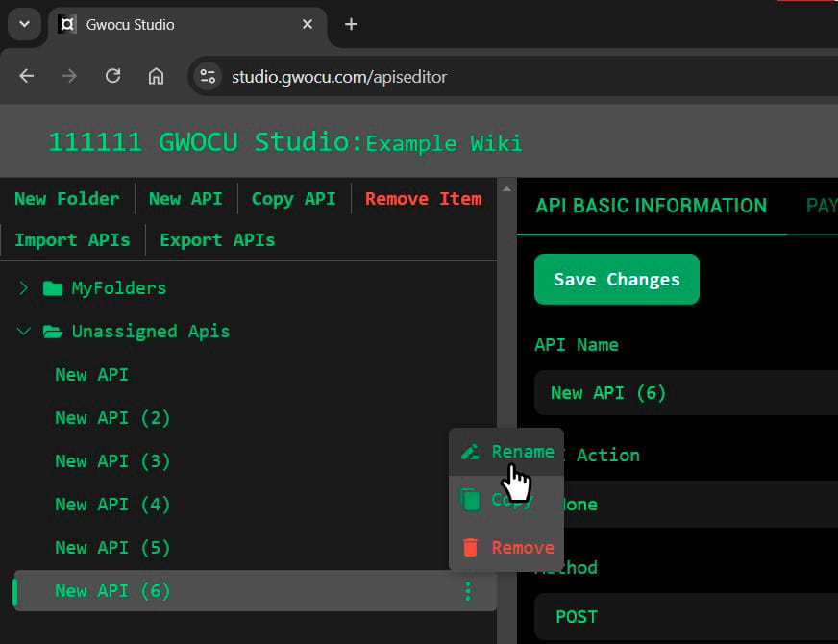Click Export APIs
The width and height of the screenshot is (838, 644).
pos(217,240)
